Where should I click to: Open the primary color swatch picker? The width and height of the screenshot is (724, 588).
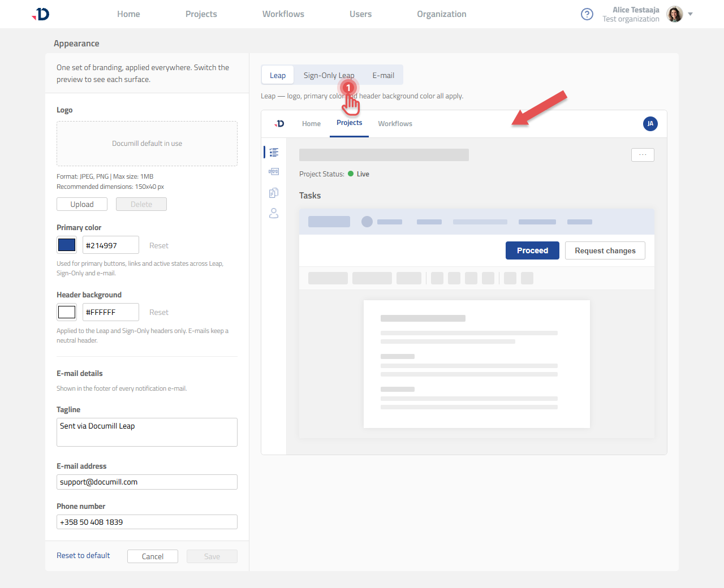(x=67, y=245)
